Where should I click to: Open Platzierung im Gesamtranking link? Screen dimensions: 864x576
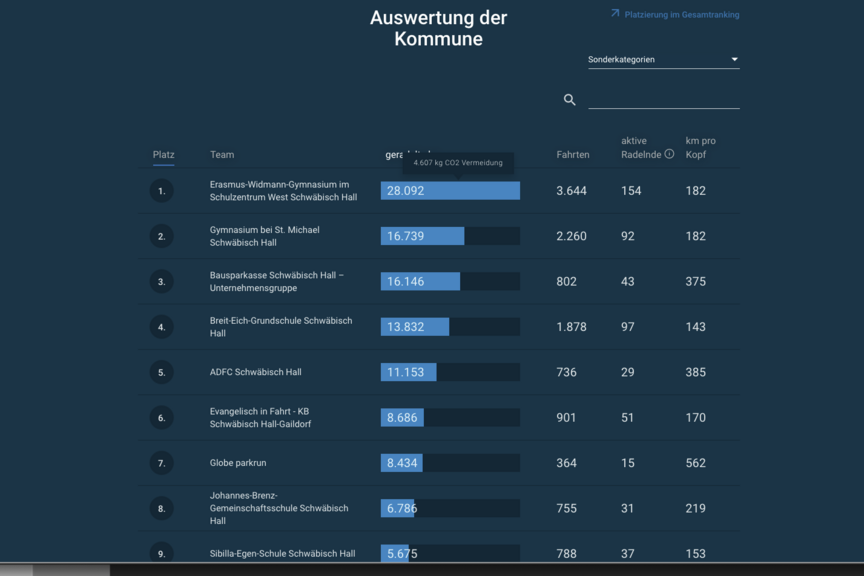pos(682,15)
